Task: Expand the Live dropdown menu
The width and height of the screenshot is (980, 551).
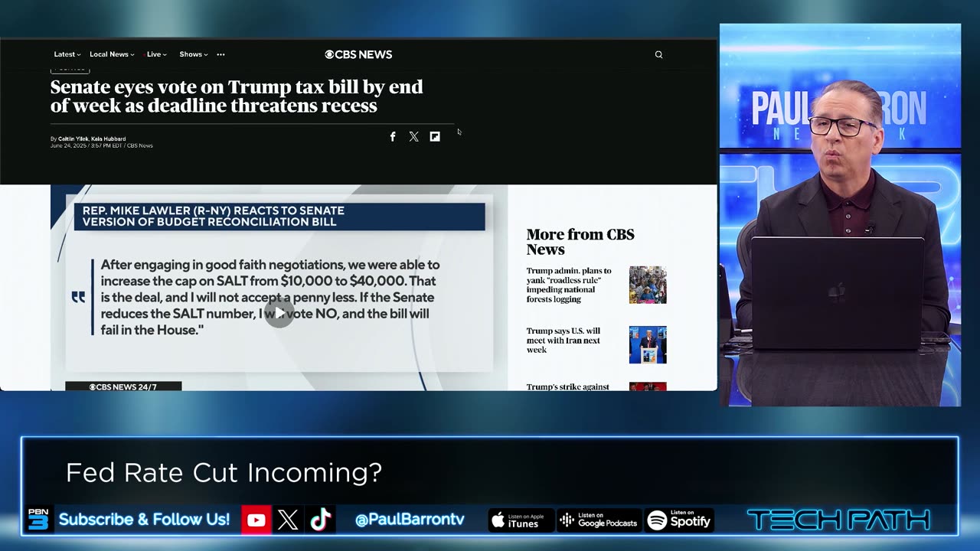Action: point(155,54)
